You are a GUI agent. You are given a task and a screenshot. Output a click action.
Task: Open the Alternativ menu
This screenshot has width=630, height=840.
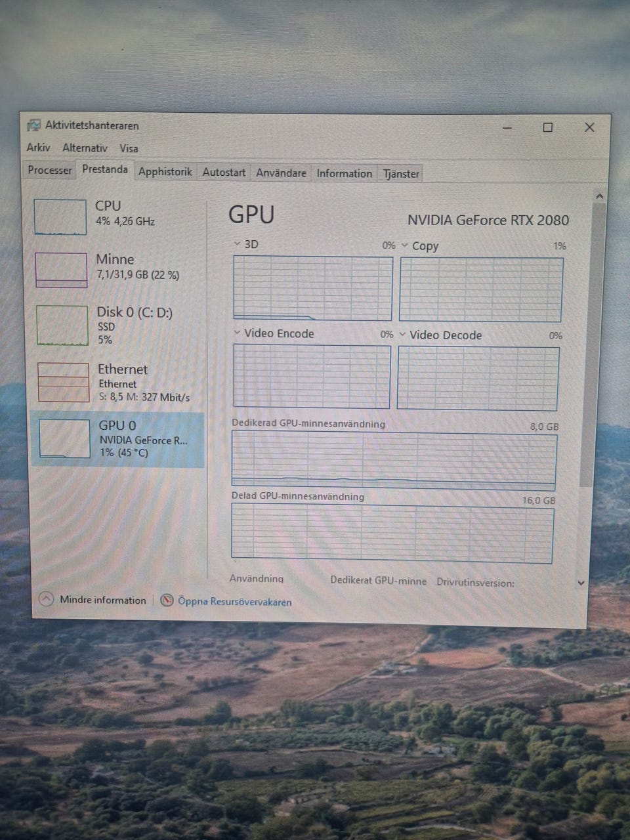pyautogui.click(x=85, y=148)
